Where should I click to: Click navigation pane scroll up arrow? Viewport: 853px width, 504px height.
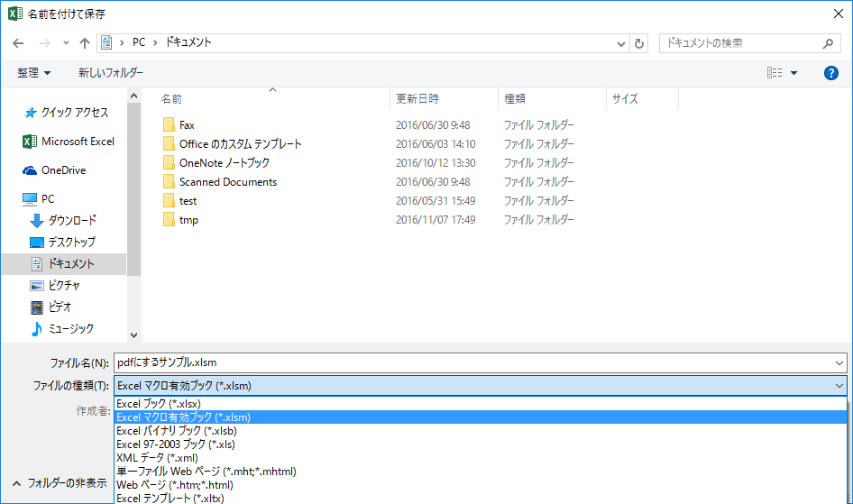(x=133, y=96)
